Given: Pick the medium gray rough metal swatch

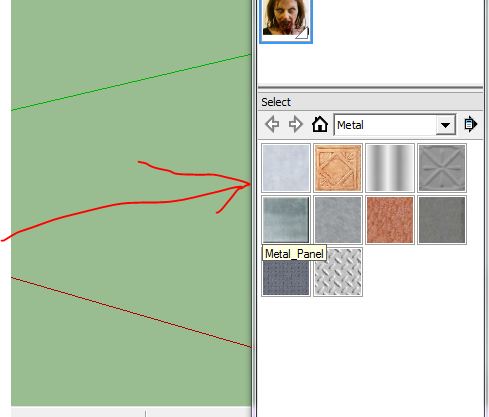Looking at the screenshot, I should click(338, 220).
